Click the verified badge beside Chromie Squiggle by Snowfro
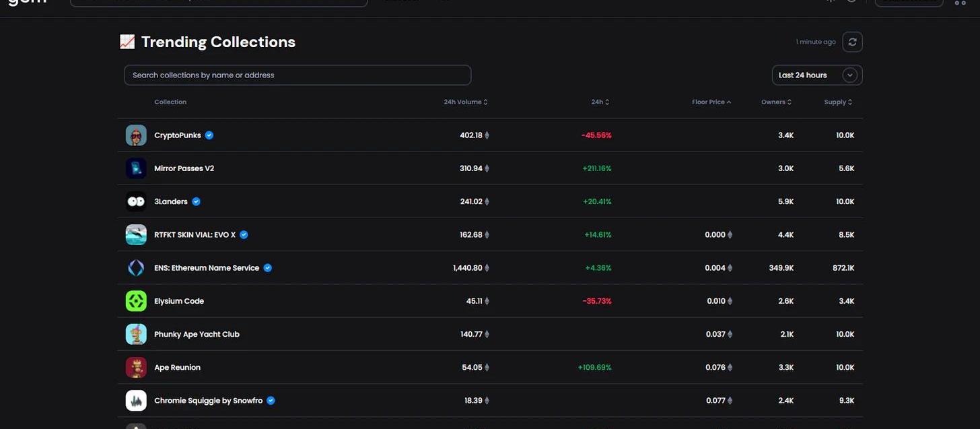980x429 pixels. tap(271, 401)
